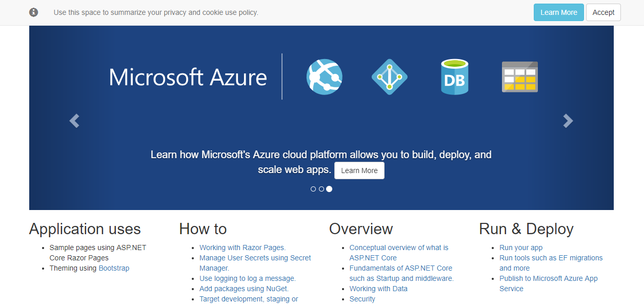Select the third carousel indicator dot
The width and height of the screenshot is (644, 304).
(x=329, y=189)
